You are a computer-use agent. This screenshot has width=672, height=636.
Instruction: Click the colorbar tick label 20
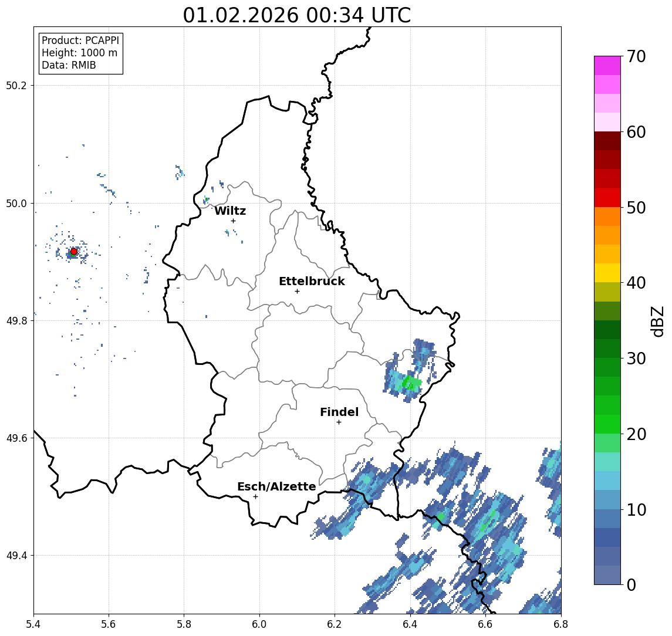coord(636,434)
